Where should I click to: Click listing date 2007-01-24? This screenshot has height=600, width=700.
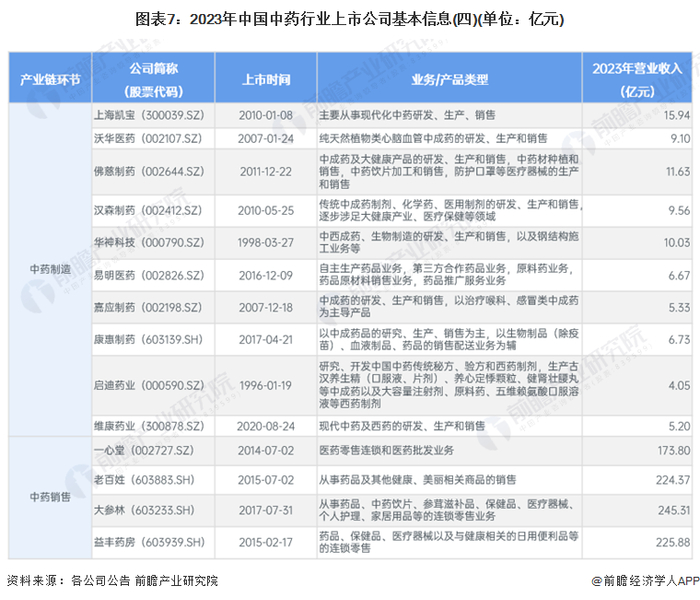(x=266, y=139)
